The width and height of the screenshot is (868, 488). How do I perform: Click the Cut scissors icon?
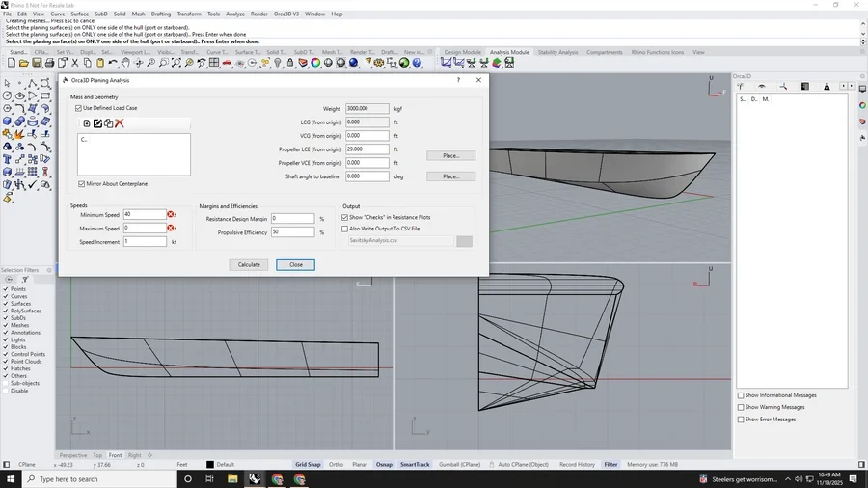point(74,63)
